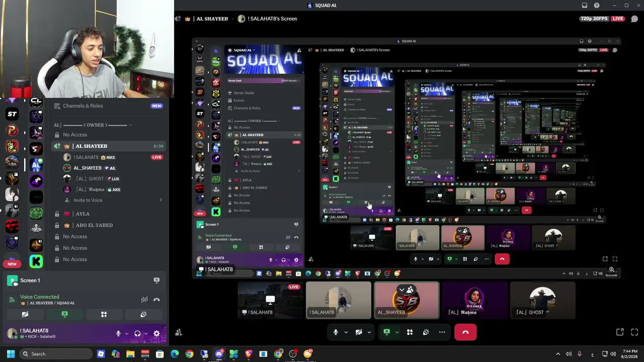Open the ST server icon
Image resolution: width=644 pixels, height=362 pixels.
(x=12, y=114)
